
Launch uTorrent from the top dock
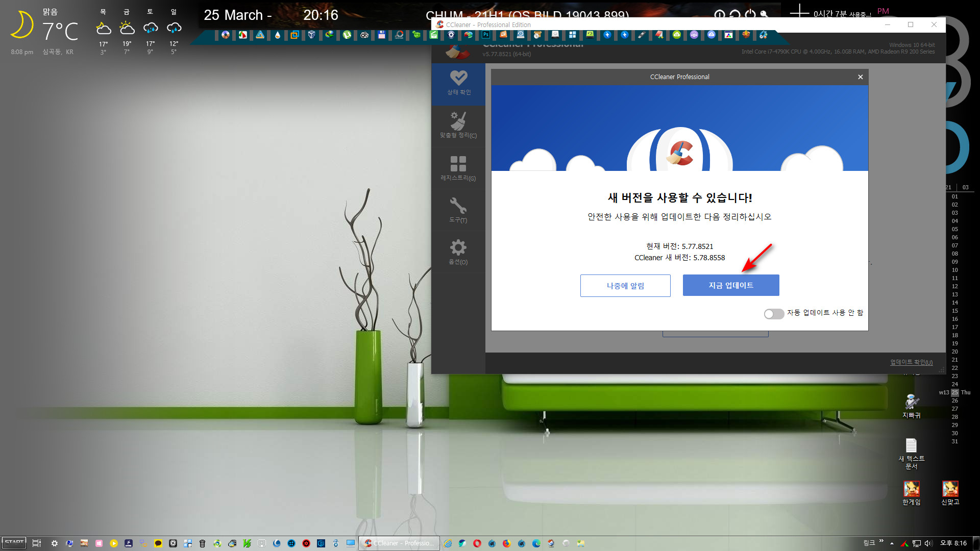pos(347,35)
